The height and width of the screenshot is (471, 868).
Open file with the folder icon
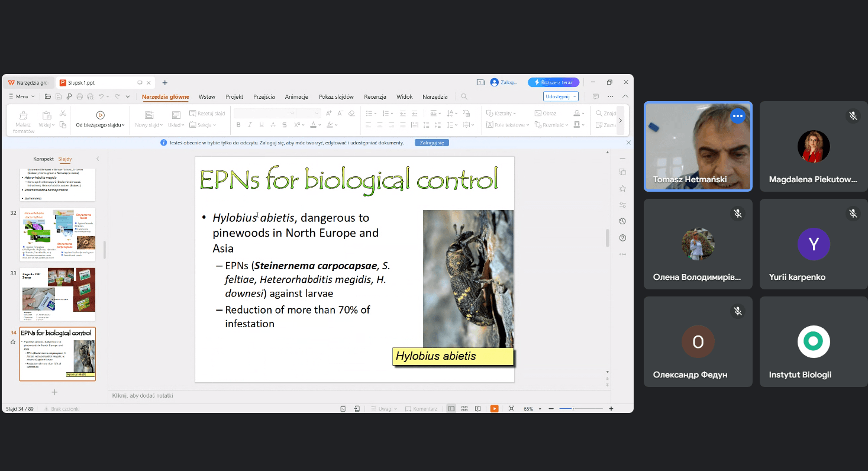(x=48, y=96)
